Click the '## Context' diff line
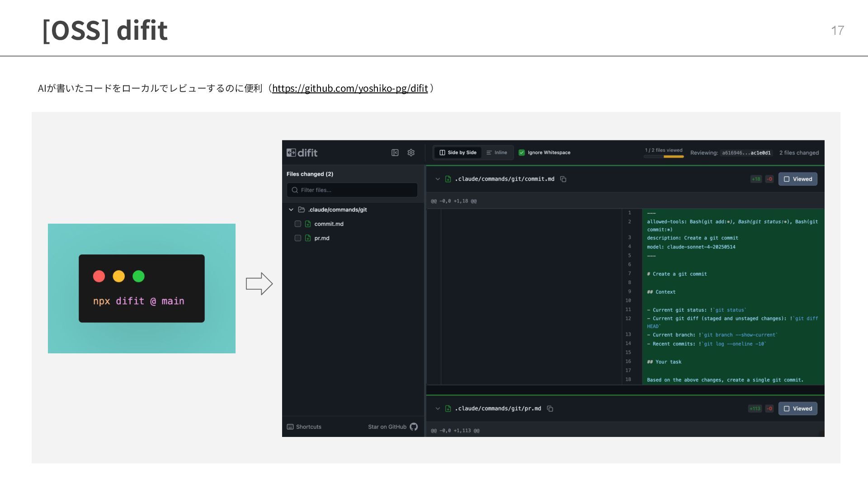This screenshot has height=488, width=868. pyautogui.click(x=661, y=292)
